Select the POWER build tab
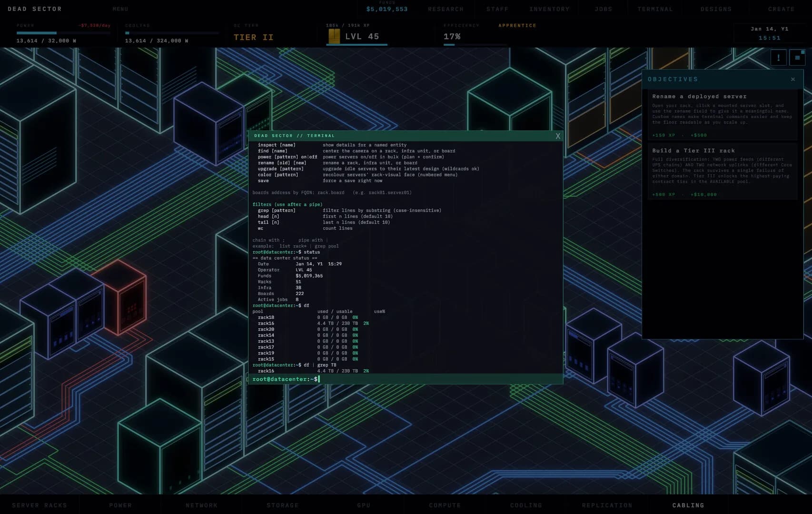812x514 pixels. (120, 505)
